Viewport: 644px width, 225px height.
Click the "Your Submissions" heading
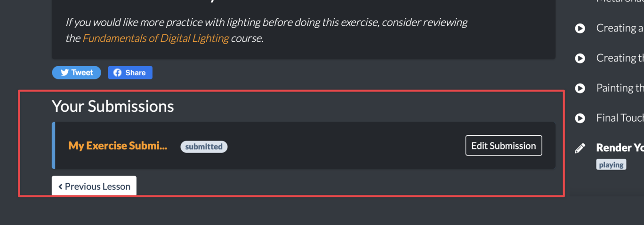click(x=113, y=106)
